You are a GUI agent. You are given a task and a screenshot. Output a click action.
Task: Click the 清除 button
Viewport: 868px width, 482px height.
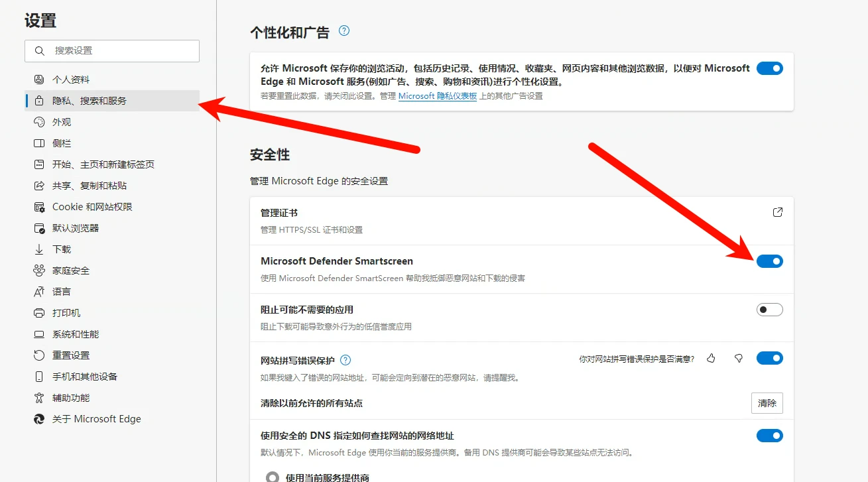[767, 403]
